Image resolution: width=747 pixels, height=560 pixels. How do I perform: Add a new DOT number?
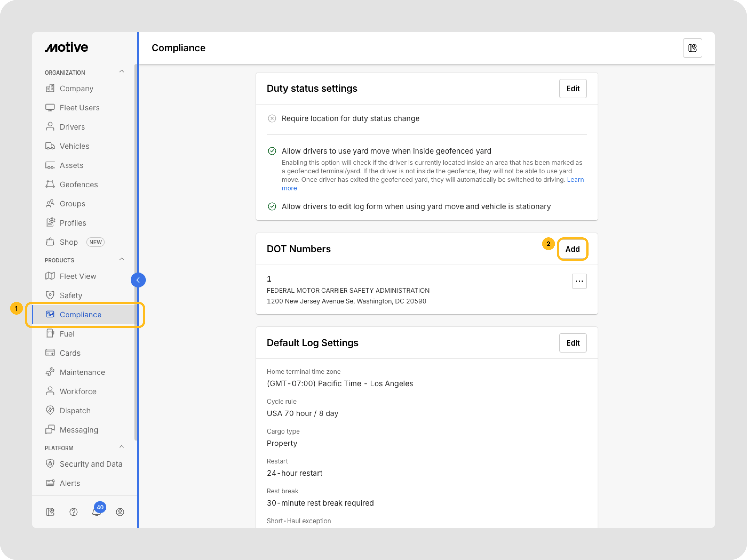click(573, 249)
